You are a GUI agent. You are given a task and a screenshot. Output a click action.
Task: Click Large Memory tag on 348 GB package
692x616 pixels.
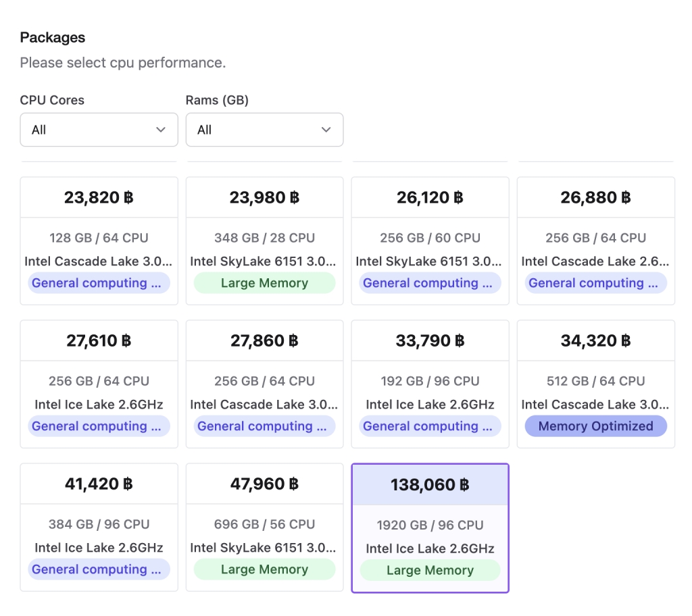264,283
